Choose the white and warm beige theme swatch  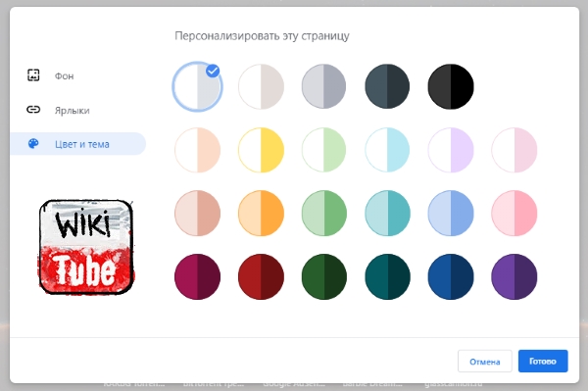tap(261, 86)
